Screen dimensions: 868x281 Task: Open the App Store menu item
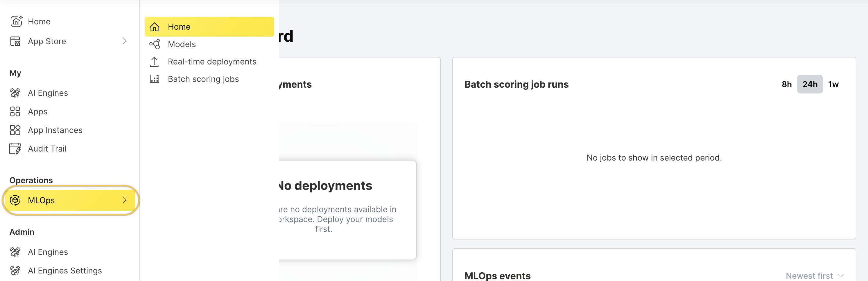click(x=69, y=41)
